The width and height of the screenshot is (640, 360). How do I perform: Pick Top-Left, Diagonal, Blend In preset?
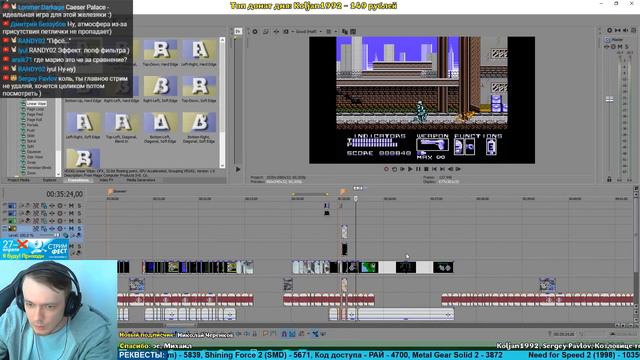pos(121,127)
